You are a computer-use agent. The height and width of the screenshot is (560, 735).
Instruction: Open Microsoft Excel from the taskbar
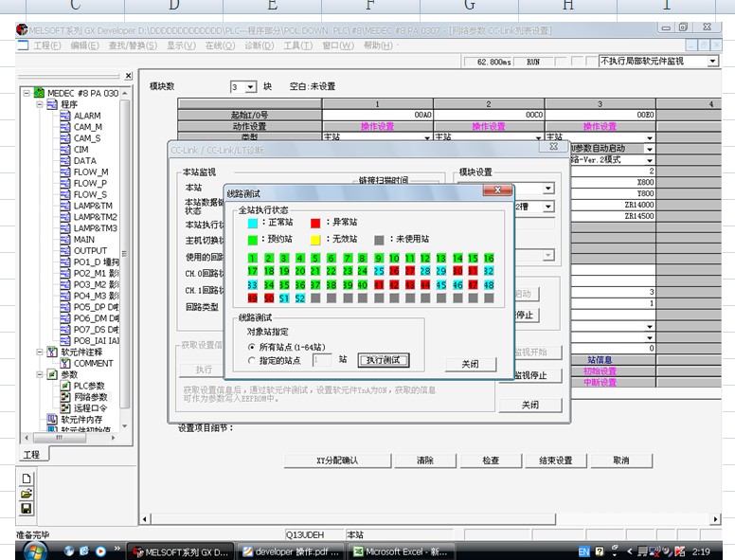click(403, 551)
